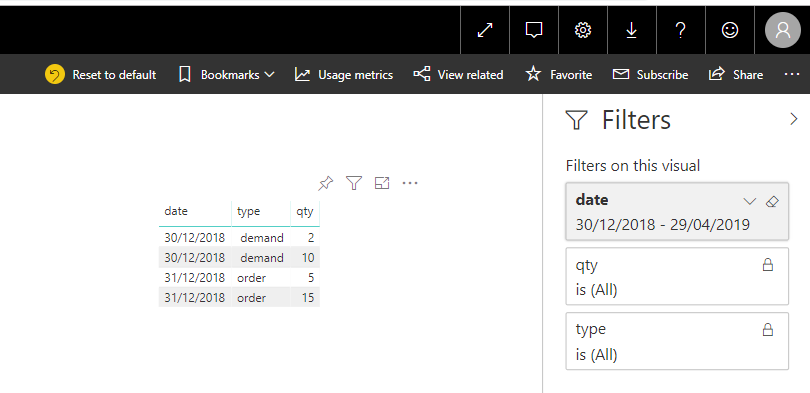The height and width of the screenshot is (393, 810).
Task: Open more options ellipsis in the toolbar
Action: coord(791,74)
